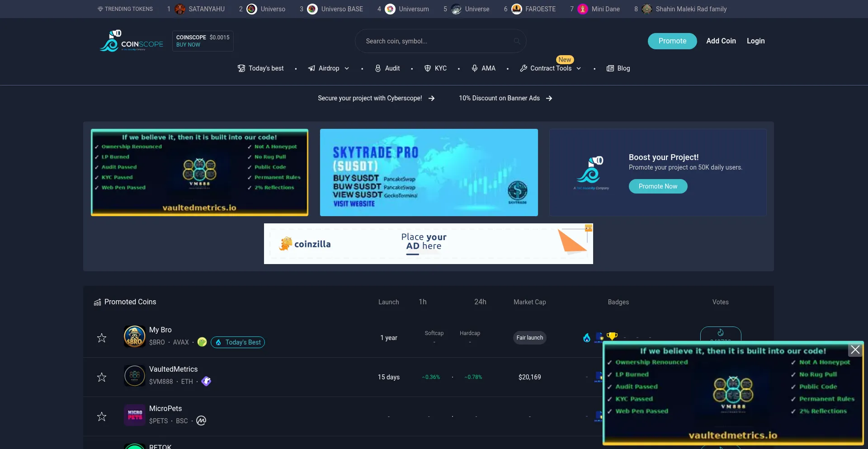Click the MicroPets coin logo
The height and width of the screenshot is (449, 868).
click(135, 415)
